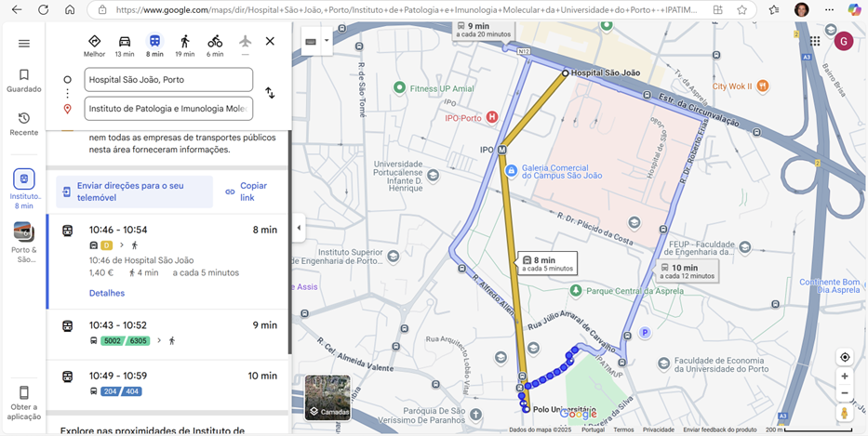Image resolution: width=868 pixels, height=436 pixels.
Task: Open the browser favorites list icon
Action: coord(774,9)
